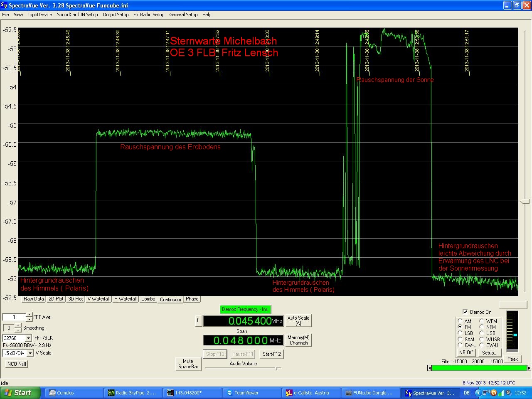Click the NB Off button
532x399 pixels.
point(466,352)
